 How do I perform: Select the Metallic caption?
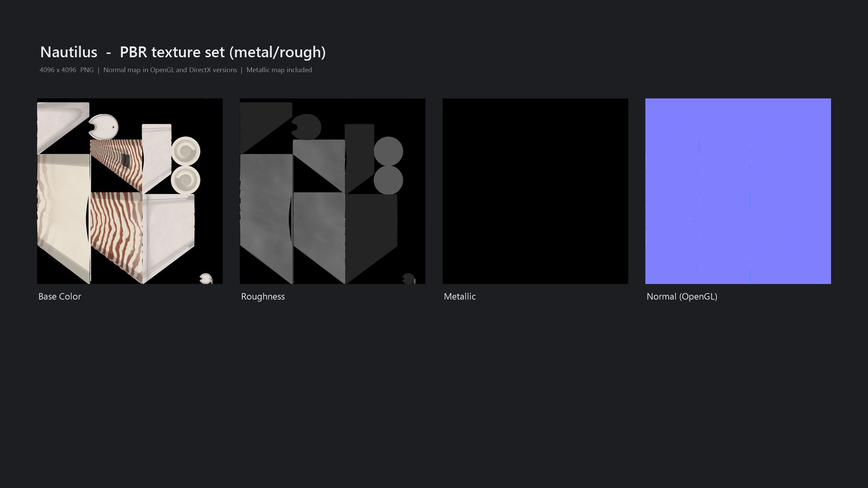coord(460,296)
